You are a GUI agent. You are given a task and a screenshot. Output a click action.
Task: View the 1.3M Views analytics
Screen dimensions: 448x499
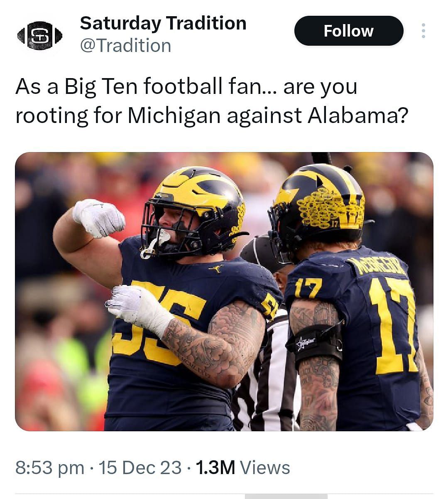242,467
